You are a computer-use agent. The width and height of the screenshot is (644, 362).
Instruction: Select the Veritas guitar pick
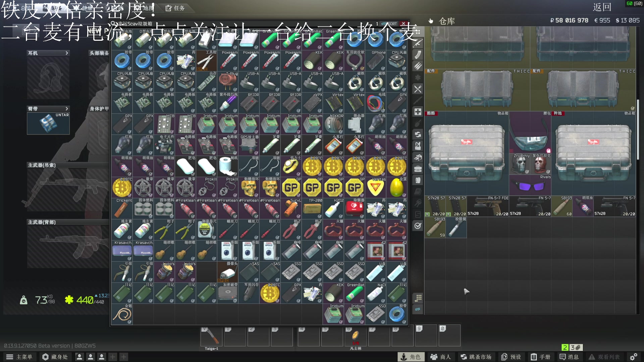point(376,187)
